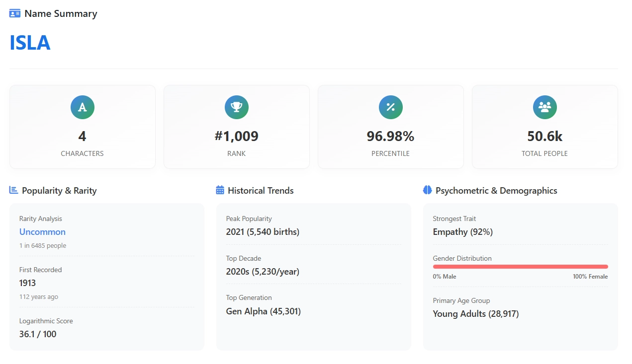The image size is (632, 364).
Task: Click the large ISLA name heading
Action: coord(30,43)
